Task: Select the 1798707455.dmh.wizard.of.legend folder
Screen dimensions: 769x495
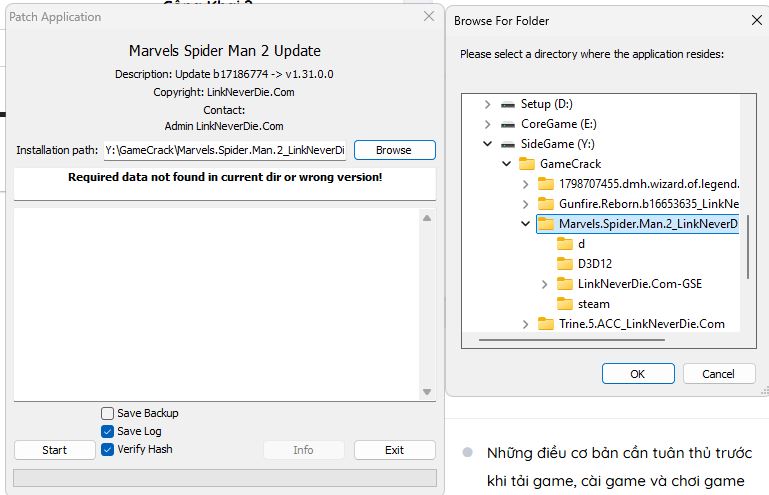Action: tap(648, 184)
